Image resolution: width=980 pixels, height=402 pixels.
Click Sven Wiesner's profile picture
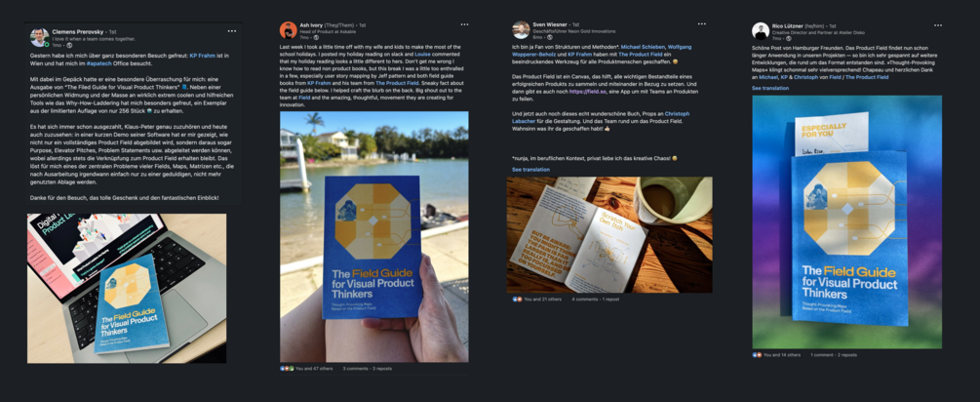(x=521, y=30)
